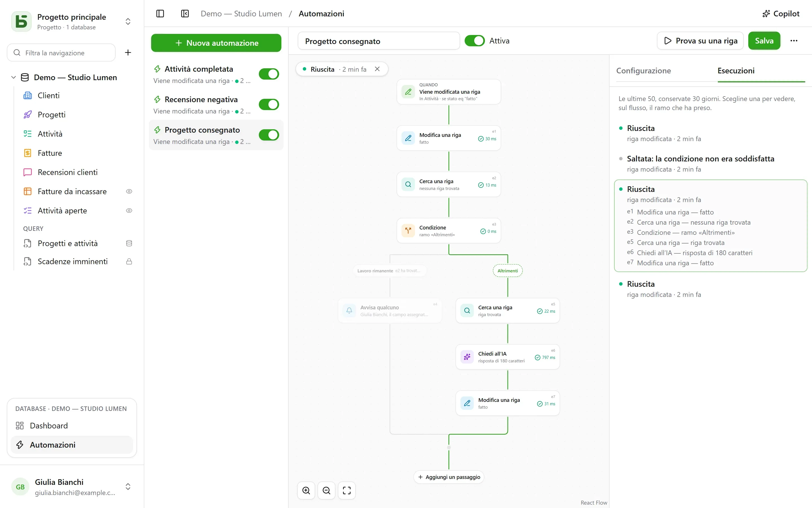Zoom out on the flow canvas
Screen dimensions: 812x508
pyautogui.click(x=326, y=490)
